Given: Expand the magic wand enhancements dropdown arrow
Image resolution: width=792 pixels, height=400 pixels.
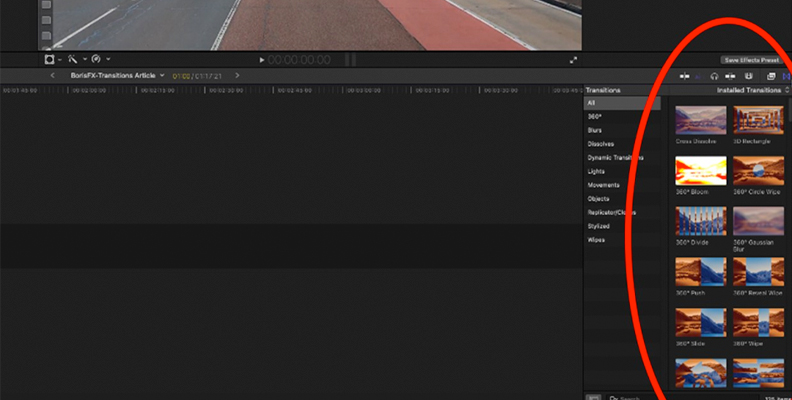Looking at the screenshot, I should pos(84,60).
